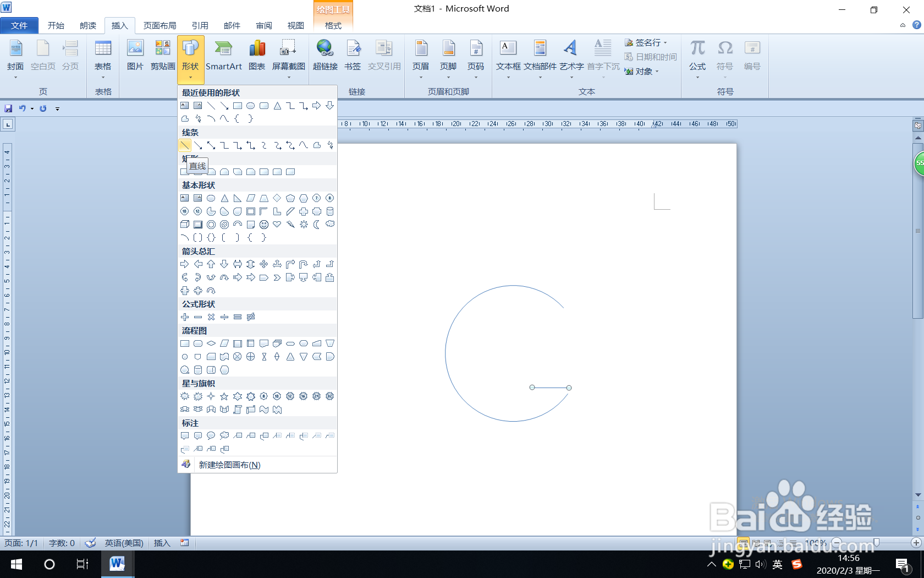The image size is (924, 578).
Task: Switch input language via 英 taskbar indicator
Action: (x=777, y=564)
